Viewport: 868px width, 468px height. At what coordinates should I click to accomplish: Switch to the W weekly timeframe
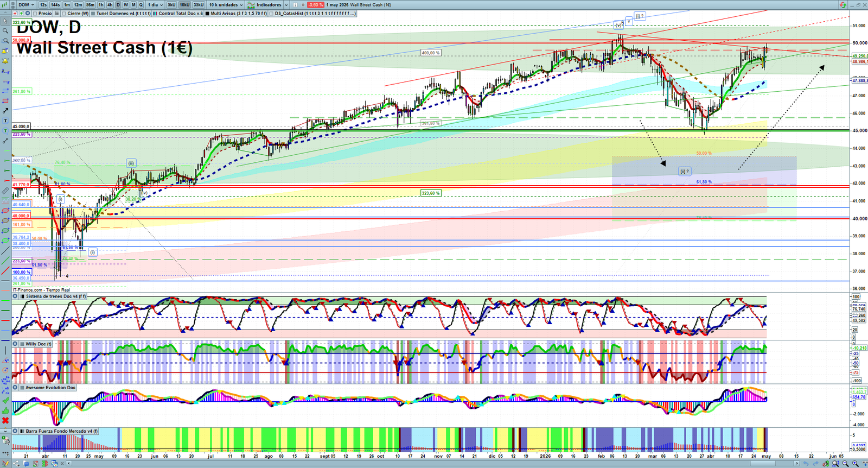(126, 4)
